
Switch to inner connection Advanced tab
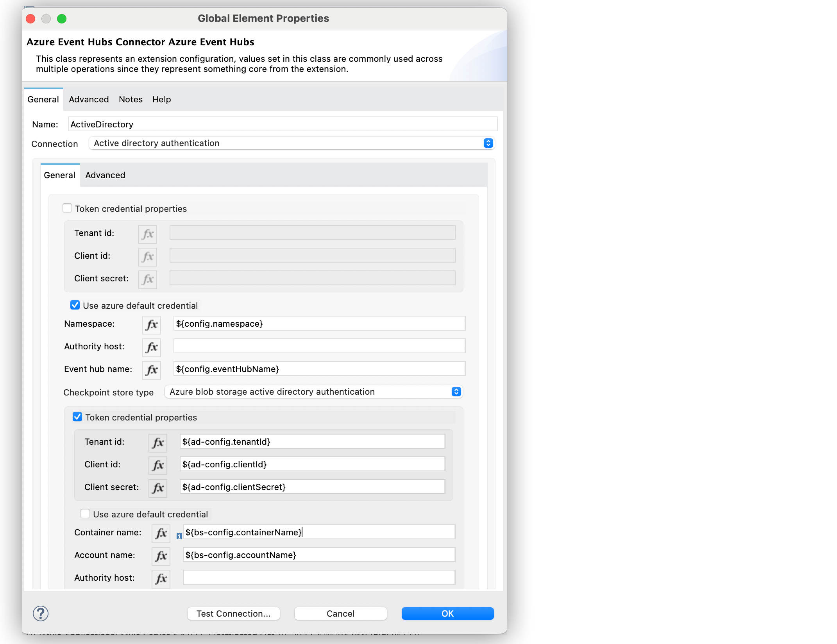point(105,175)
